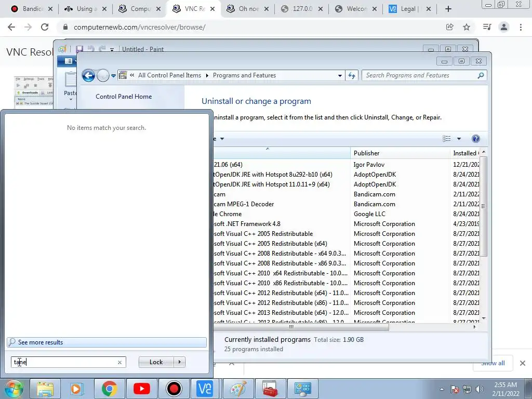532x399 pixels.
Task: Select Igor Pavlov program row
Action: tap(346, 165)
